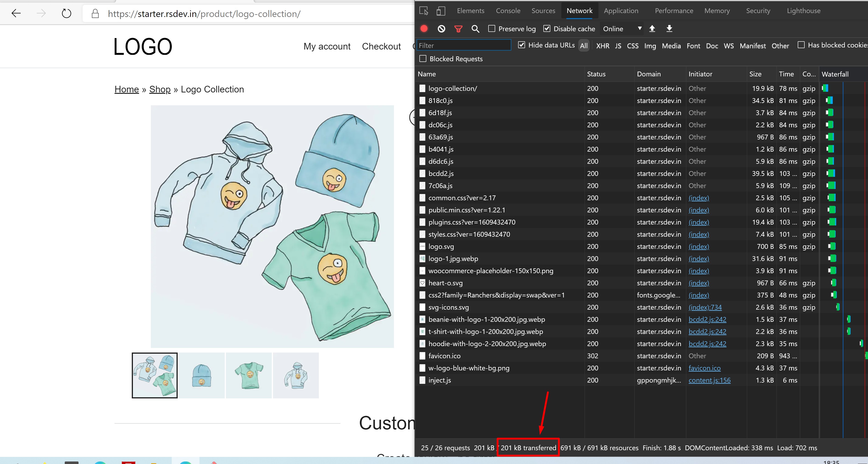Click the red record network log button
This screenshot has width=868, height=464.
[424, 29]
